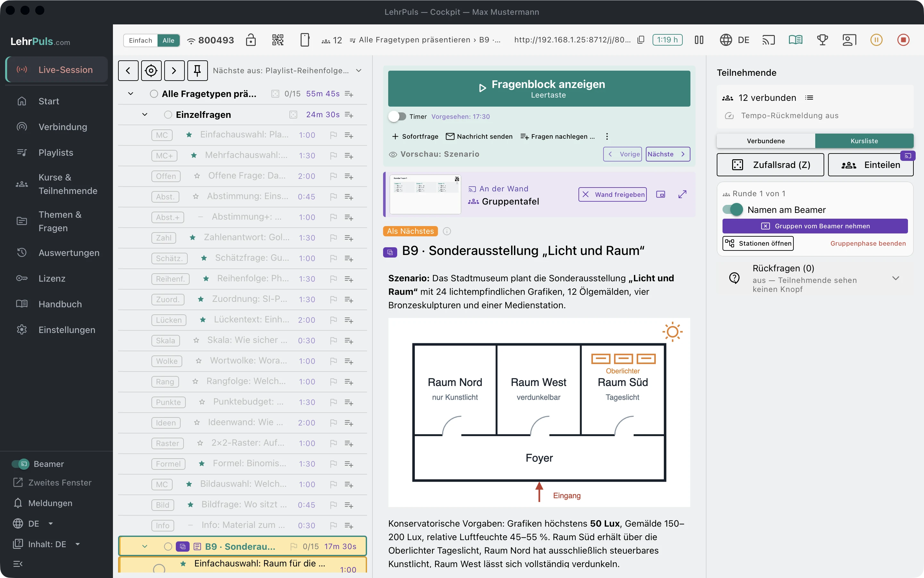Open Playlists in the sidebar
Viewport: 924px width, 578px height.
pos(56,153)
